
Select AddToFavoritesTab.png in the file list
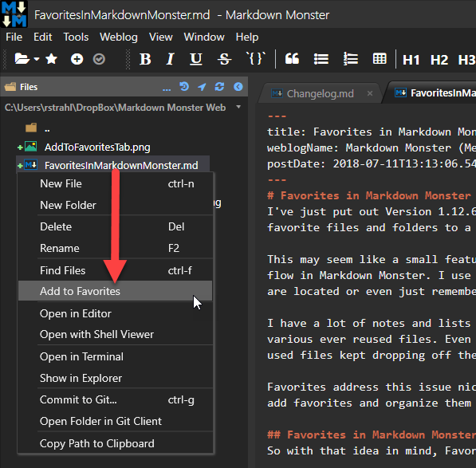pyautogui.click(x=97, y=147)
